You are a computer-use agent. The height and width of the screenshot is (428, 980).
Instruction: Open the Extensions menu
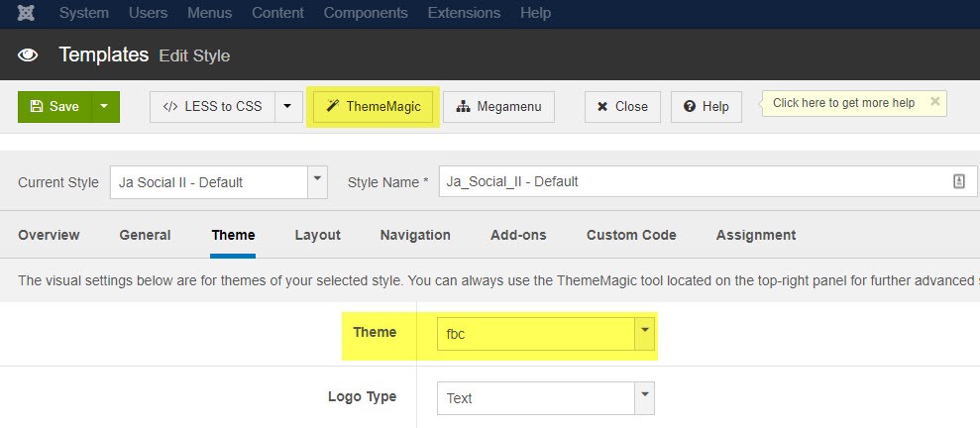click(x=464, y=13)
